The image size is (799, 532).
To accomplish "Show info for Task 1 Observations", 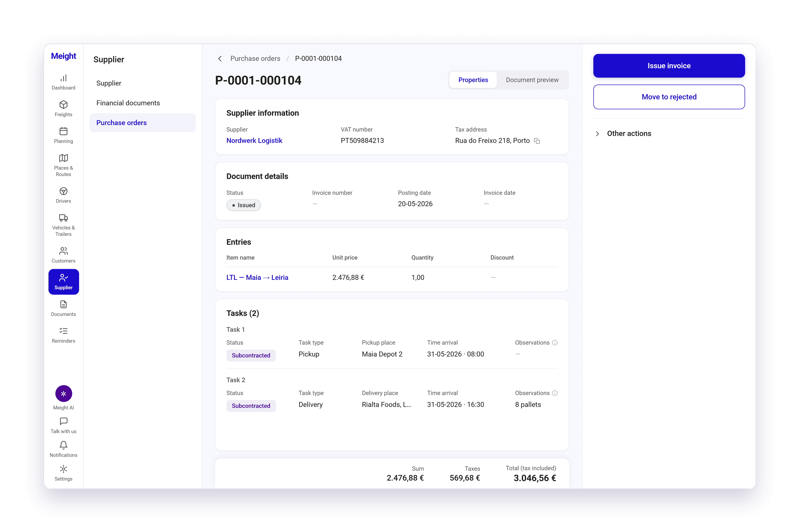I will pyautogui.click(x=555, y=343).
